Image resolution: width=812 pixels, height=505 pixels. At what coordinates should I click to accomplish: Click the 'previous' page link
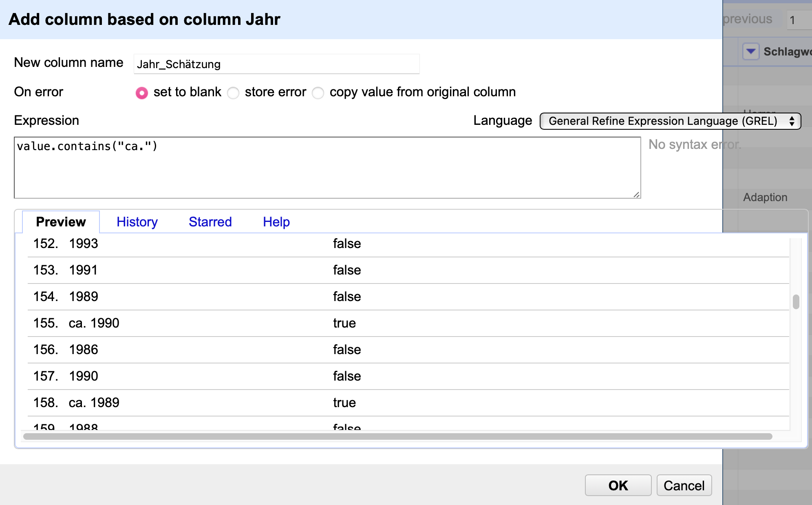(x=748, y=19)
